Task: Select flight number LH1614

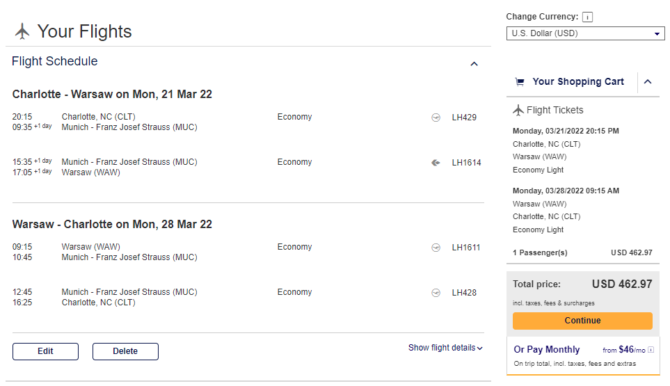Action: pos(466,162)
